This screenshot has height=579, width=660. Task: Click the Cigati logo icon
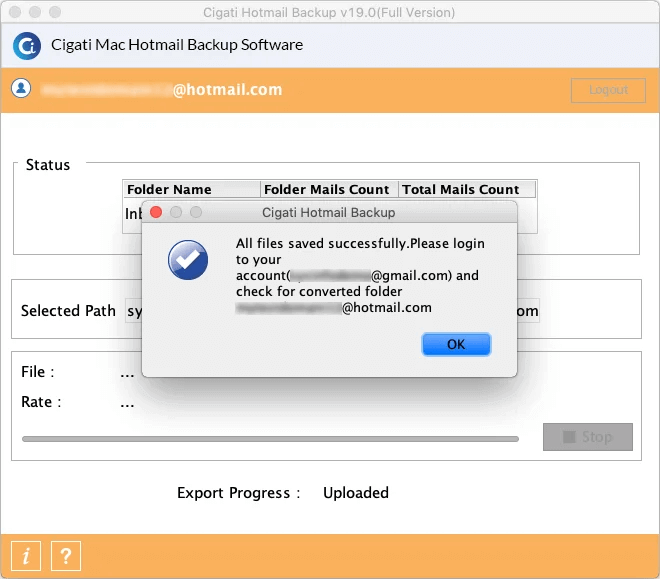(27, 45)
